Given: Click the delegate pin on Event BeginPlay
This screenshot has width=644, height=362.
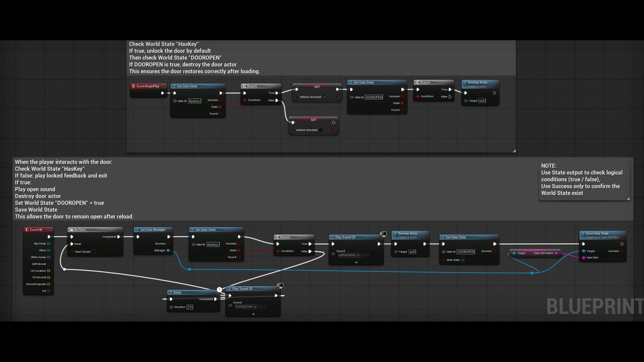Looking at the screenshot, I should point(164,86).
